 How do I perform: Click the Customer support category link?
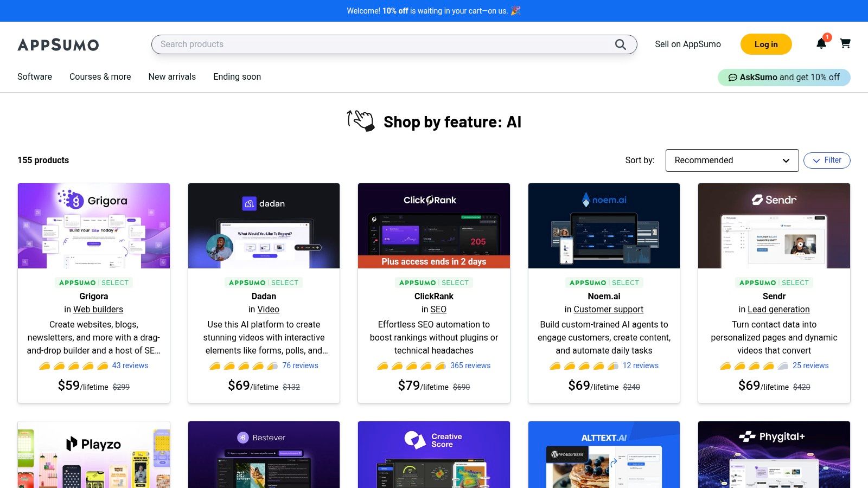(x=609, y=310)
